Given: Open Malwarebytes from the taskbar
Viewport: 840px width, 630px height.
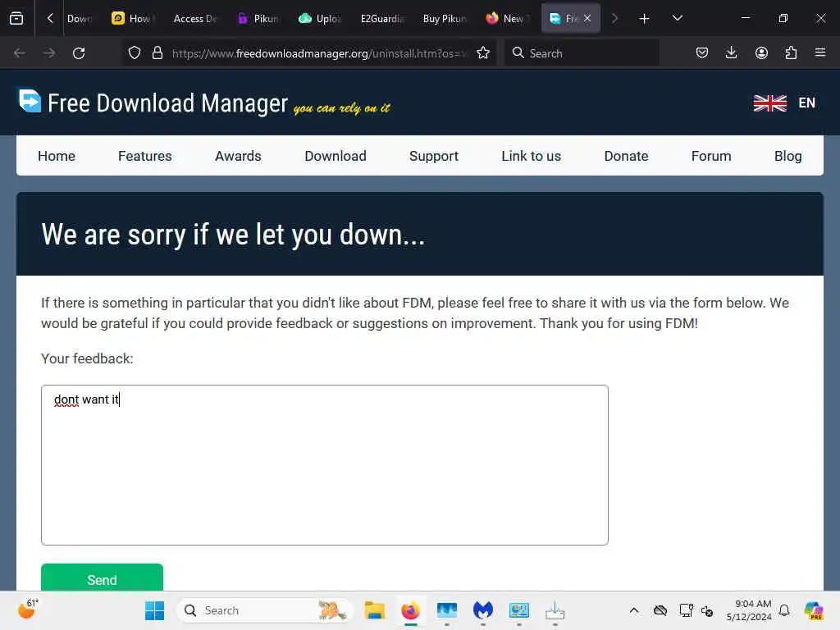Looking at the screenshot, I should (x=482, y=610).
